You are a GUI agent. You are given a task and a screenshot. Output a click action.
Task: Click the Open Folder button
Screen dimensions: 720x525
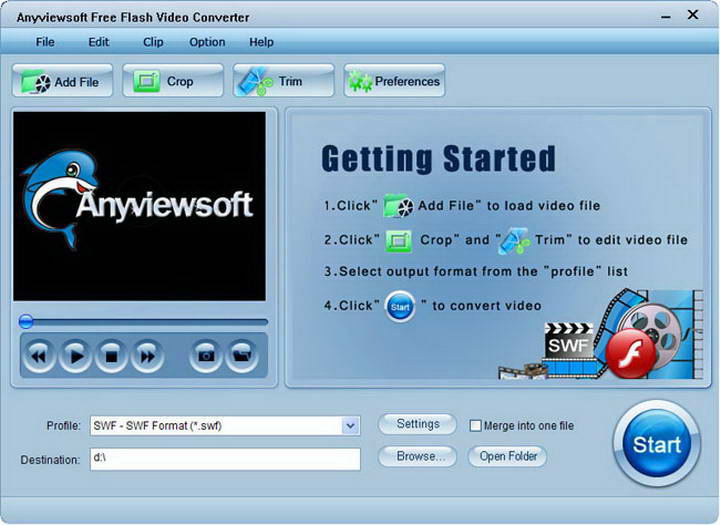[507, 456]
